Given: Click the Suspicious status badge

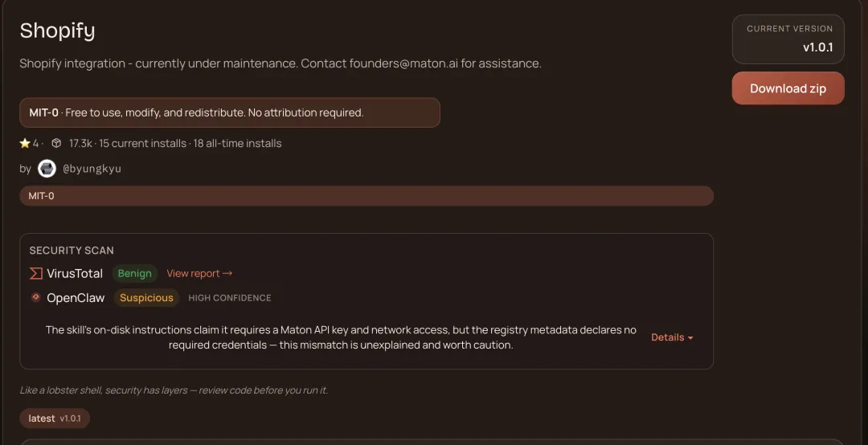Looking at the screenshot, I should [146, 298].
